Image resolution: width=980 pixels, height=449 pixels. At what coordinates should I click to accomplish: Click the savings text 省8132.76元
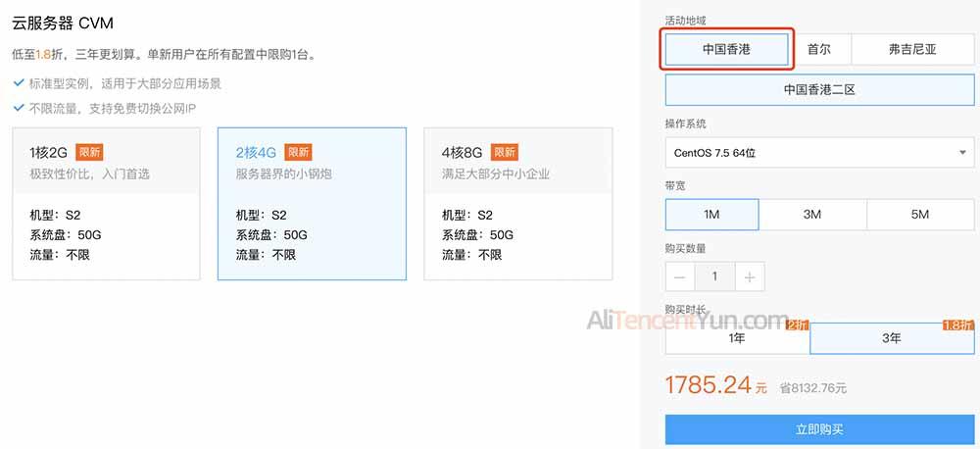pos(813,388)
